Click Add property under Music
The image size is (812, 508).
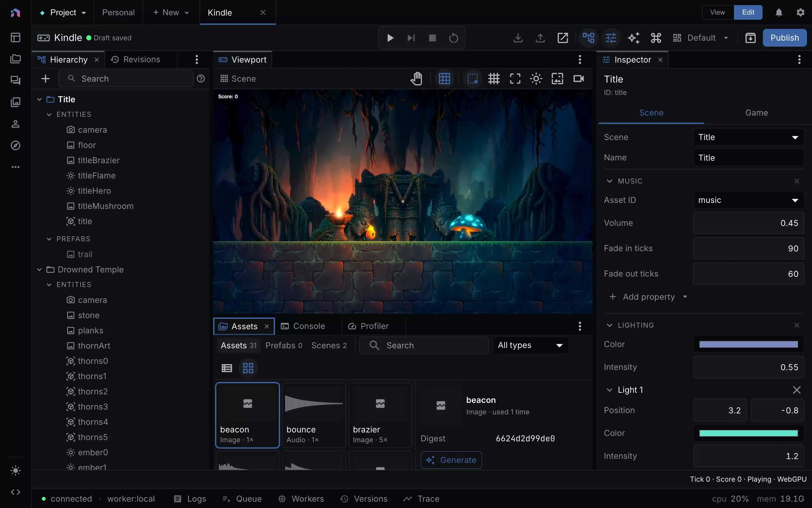click(648, 297)
